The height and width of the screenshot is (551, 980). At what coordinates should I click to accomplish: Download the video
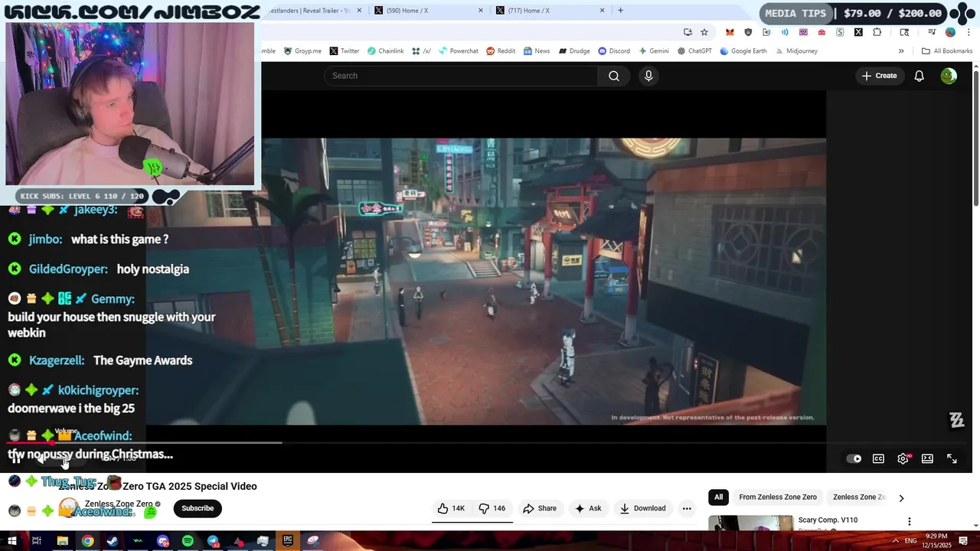coord(642,508)
